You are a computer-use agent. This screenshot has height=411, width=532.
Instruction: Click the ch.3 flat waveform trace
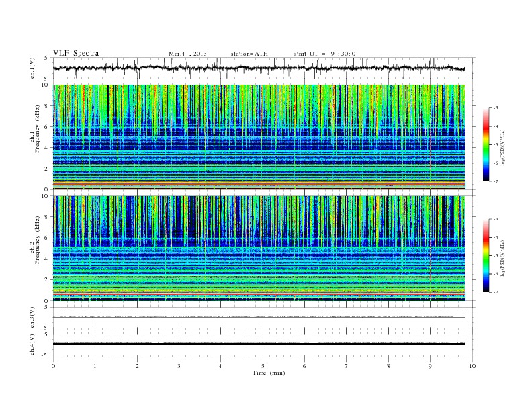click(x=259, y=317)
